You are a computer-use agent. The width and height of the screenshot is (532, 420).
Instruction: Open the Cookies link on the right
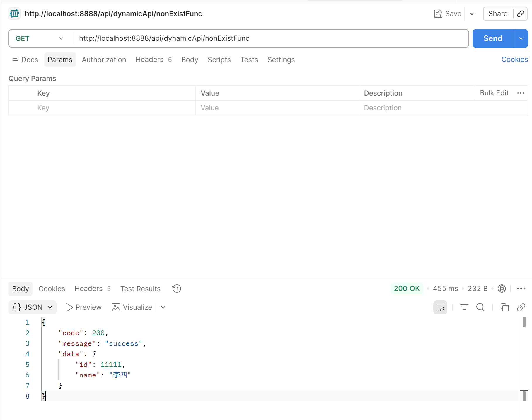514,60
